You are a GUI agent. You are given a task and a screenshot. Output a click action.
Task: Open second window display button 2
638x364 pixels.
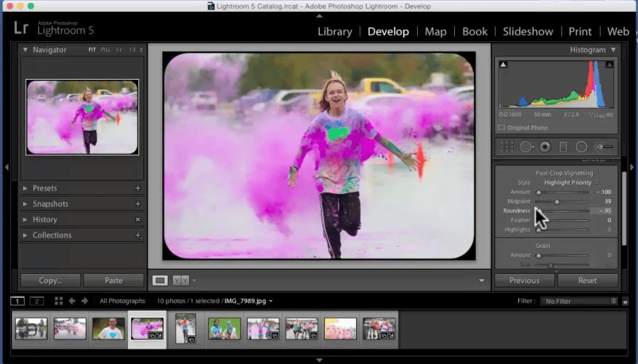(37, 301)
